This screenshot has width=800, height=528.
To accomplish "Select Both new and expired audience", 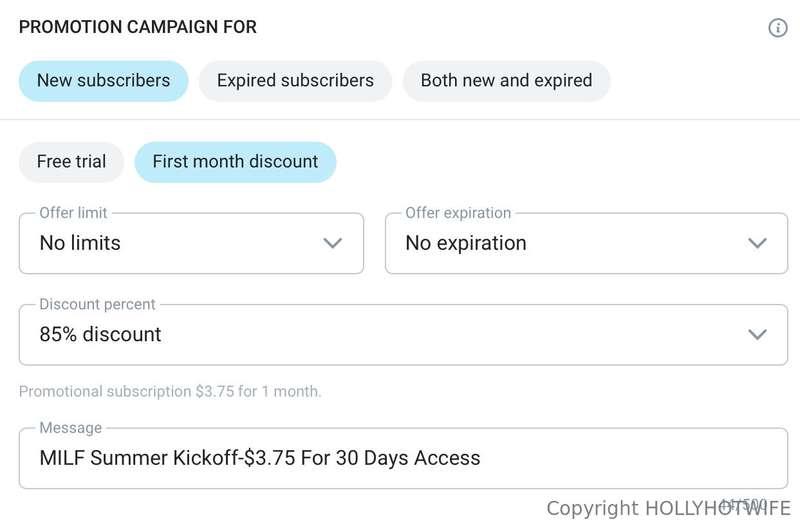I will 506,81.
